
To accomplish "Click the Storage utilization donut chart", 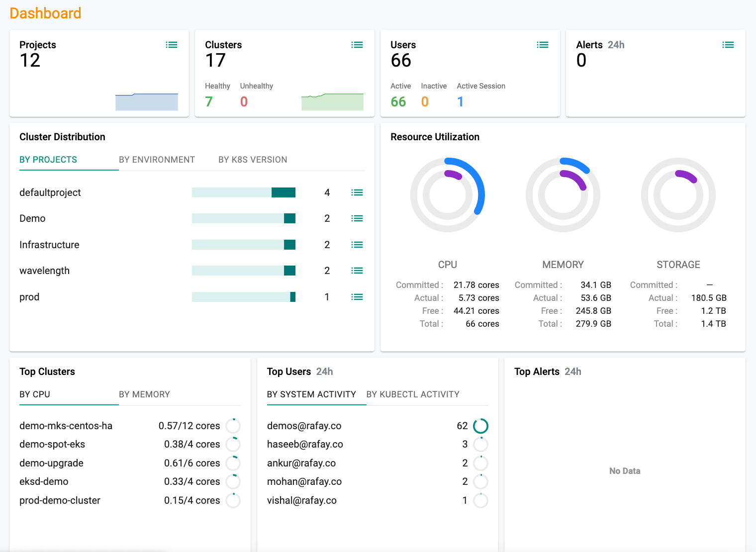I will tap(678, 195).
